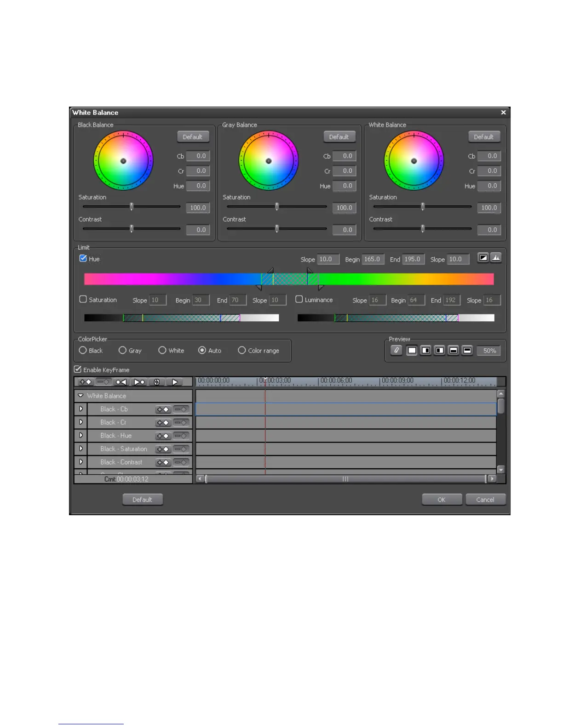Expand the Black - Cr parameter row
563x728 pixels.
pos(81,422)
